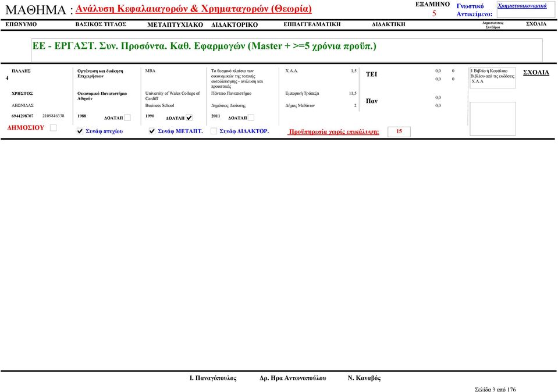Image resolution: width=558 pixels, height=392 pixels.
Task: Click the ΕΞΑΜΗΝΟ label
Action: [x=433, y=4]
